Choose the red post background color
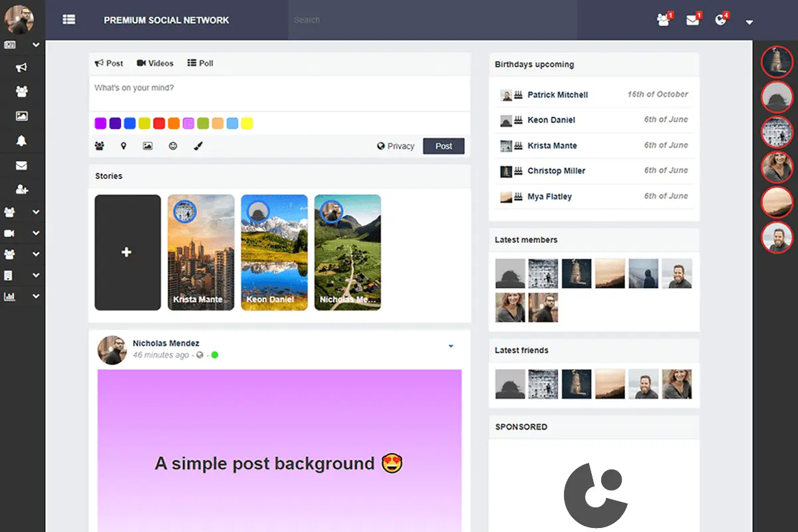This screenshot has height=532, width=798. point(159,124)
